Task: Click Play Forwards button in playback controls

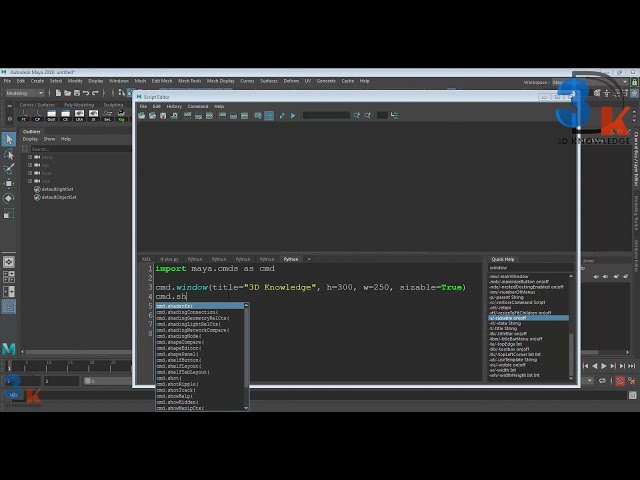Action: [604, 366]
